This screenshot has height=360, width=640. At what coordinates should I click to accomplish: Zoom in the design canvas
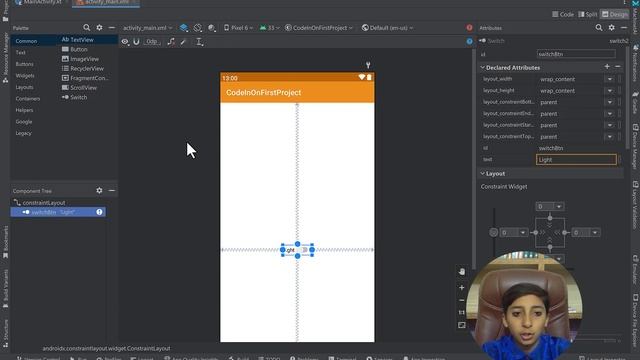coord(462,287)
